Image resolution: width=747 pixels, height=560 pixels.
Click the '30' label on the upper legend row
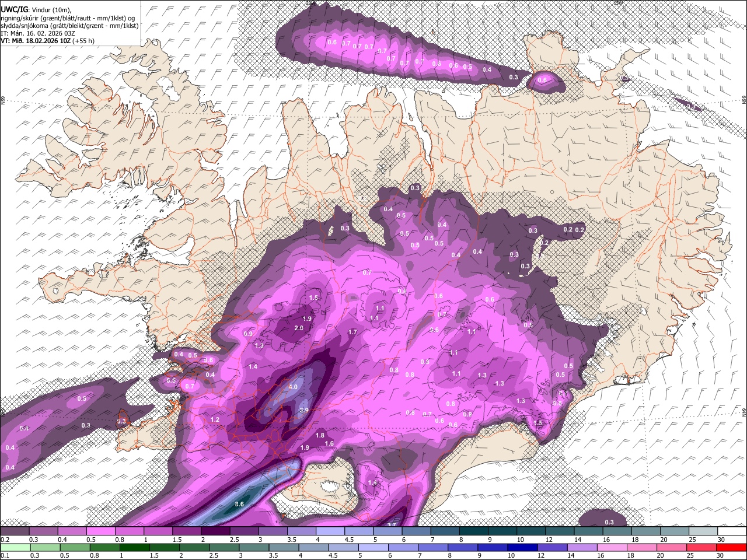coord(721,540)
